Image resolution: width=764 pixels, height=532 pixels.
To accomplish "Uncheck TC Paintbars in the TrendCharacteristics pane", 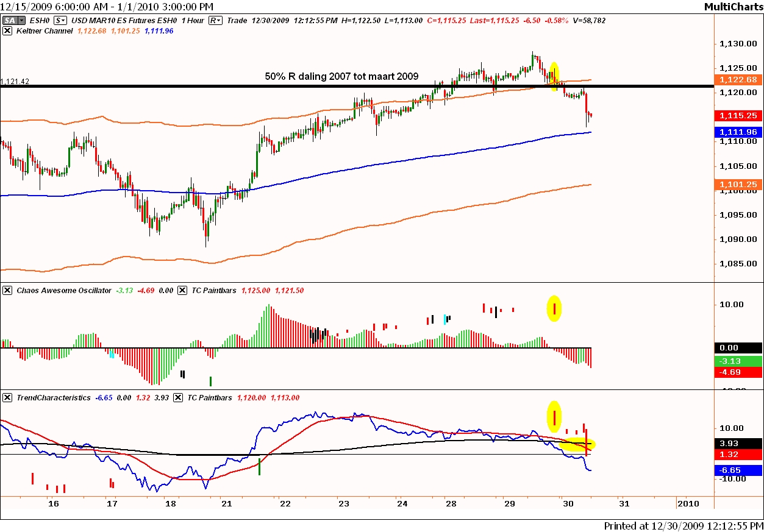I will [178, 397].
